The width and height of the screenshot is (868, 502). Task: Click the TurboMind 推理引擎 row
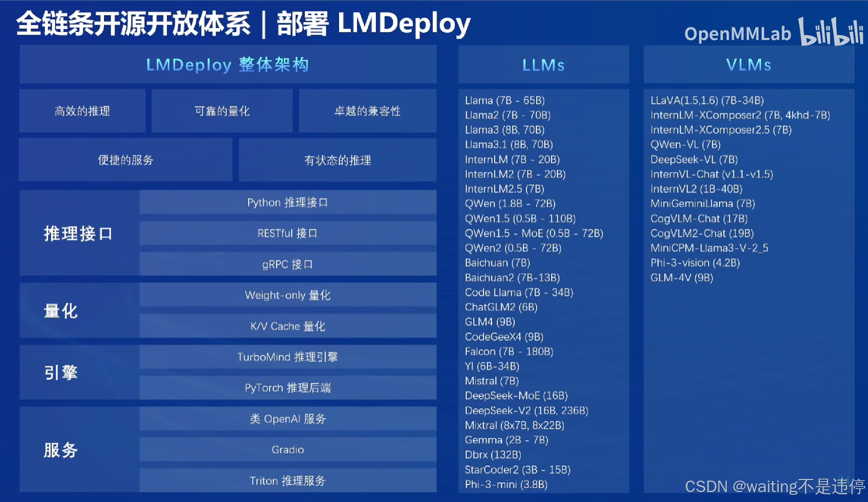click(288, 357)
